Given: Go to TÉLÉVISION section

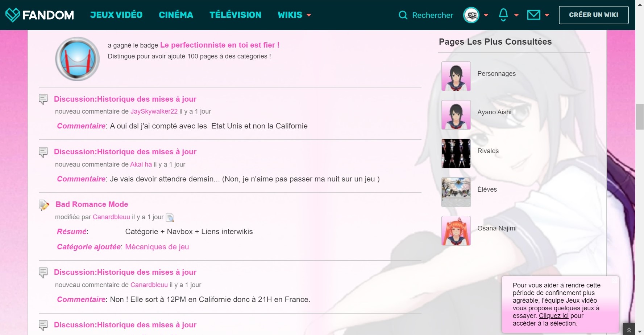Looking at the screenshot, I should [x=235, y=15].
